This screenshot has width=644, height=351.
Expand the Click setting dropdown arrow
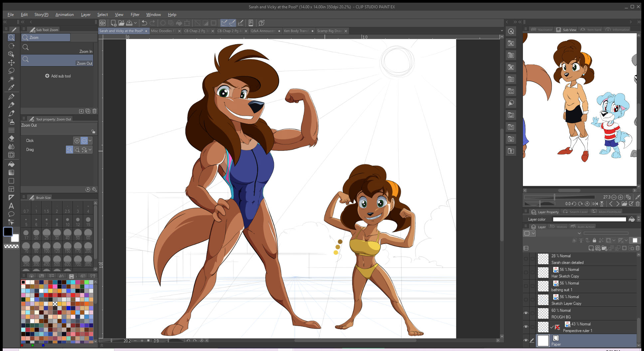90,141
